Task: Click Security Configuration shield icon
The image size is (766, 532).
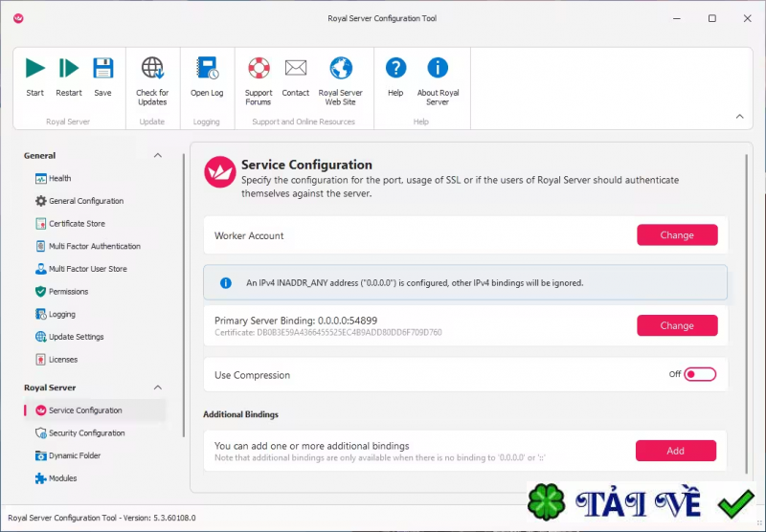Action: (40, 432)
